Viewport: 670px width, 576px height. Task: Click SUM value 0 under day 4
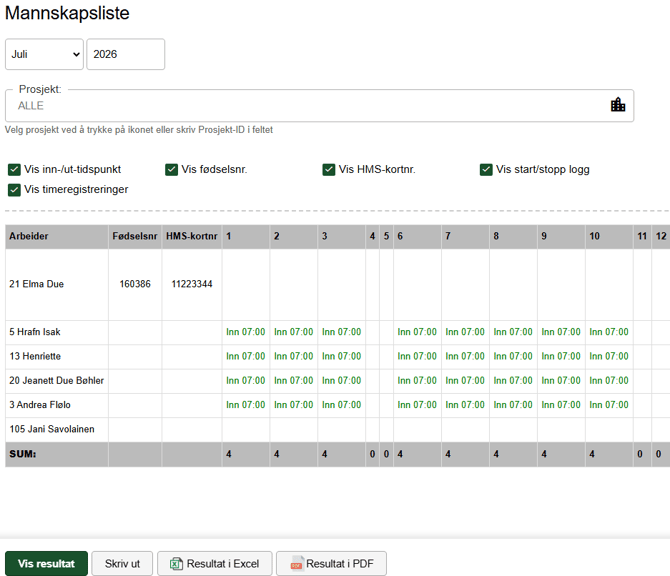[372, 454]
